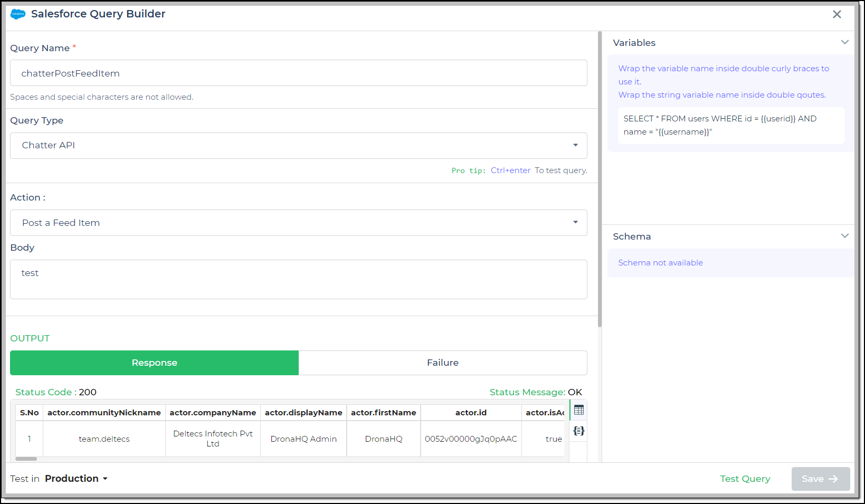Click into the Query Name input field
This screenshot has width=865, height=504.
(x=299, y=73)
